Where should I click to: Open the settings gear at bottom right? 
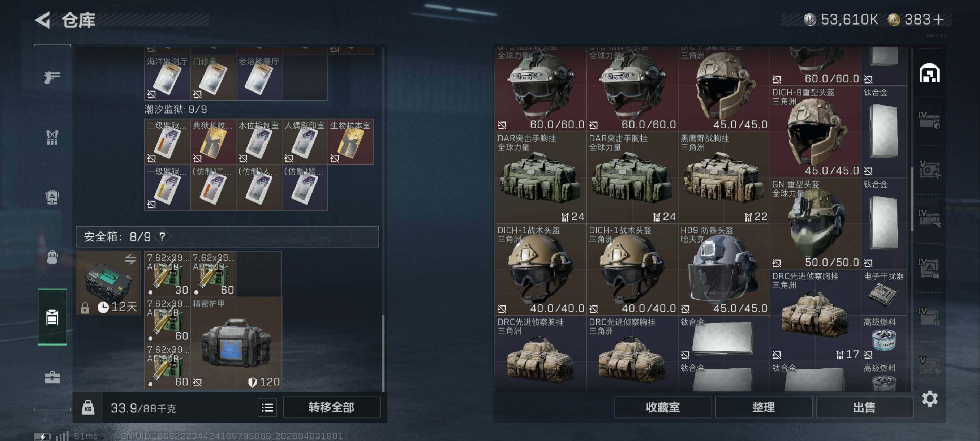(x=929, y=398)
